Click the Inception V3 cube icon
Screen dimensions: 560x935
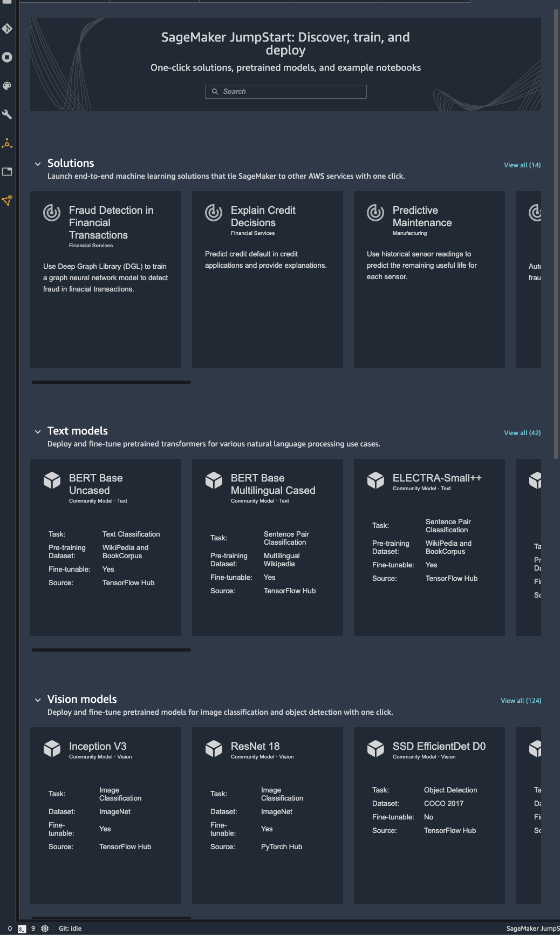tap(52, 749)
